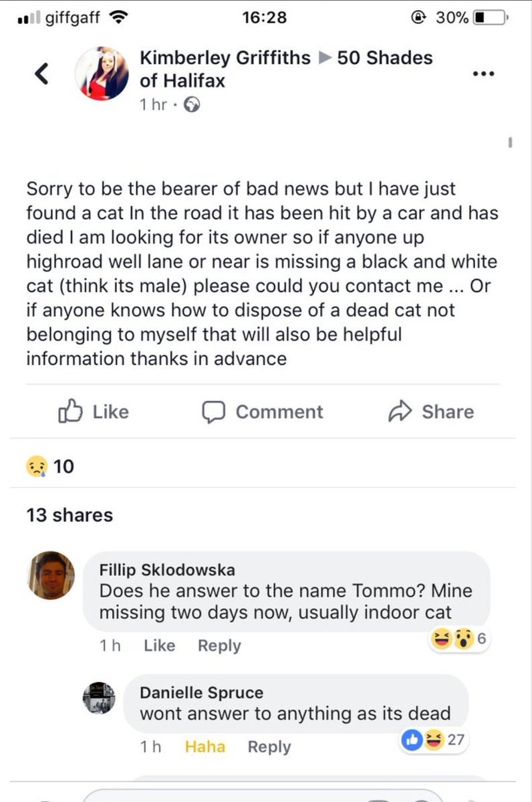The height and width of the screenshot is (802, 532).
Task: Open Kimberley Griffiths profile picture
Action: pos(102,74)
